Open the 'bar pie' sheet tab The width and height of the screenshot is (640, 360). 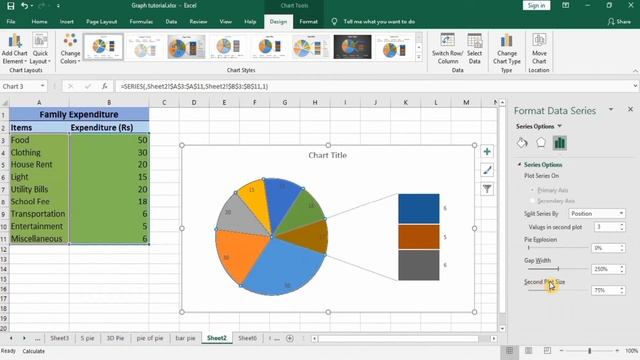[x=185, y=338]
